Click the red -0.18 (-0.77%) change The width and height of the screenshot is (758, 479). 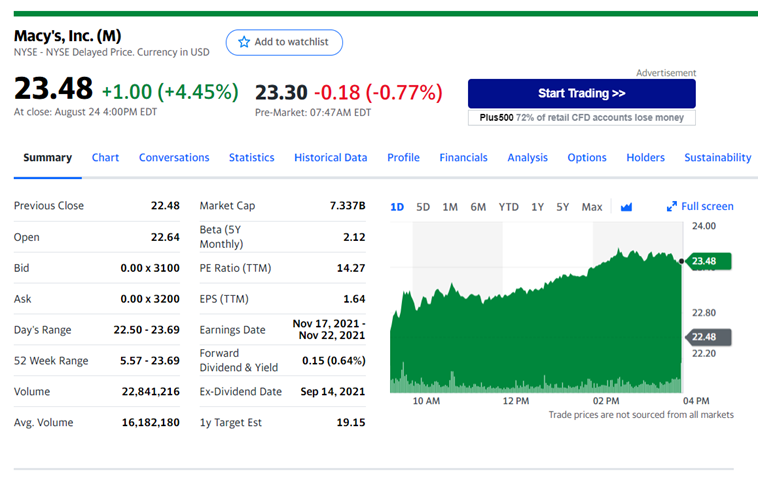pyautogui.click(x=378, y=92)
